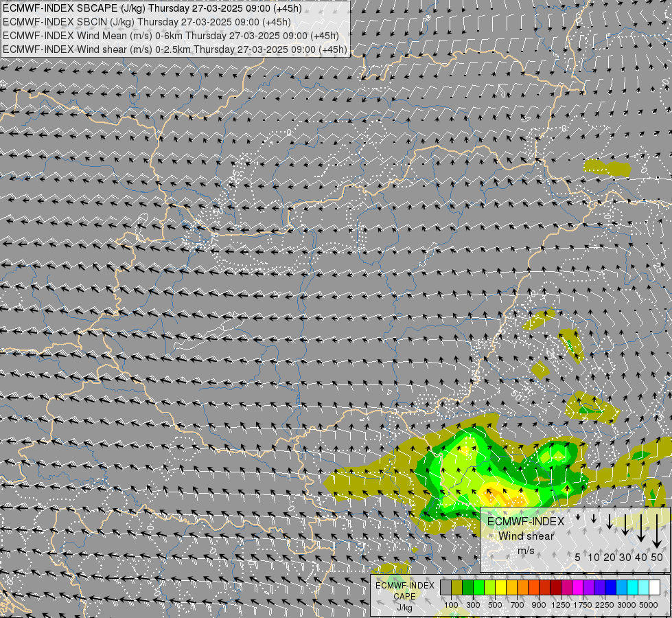Click the 'm/s' unit label in the wind shear legend
The height and width of the screenshot is (618, 672).
[526, 551]
